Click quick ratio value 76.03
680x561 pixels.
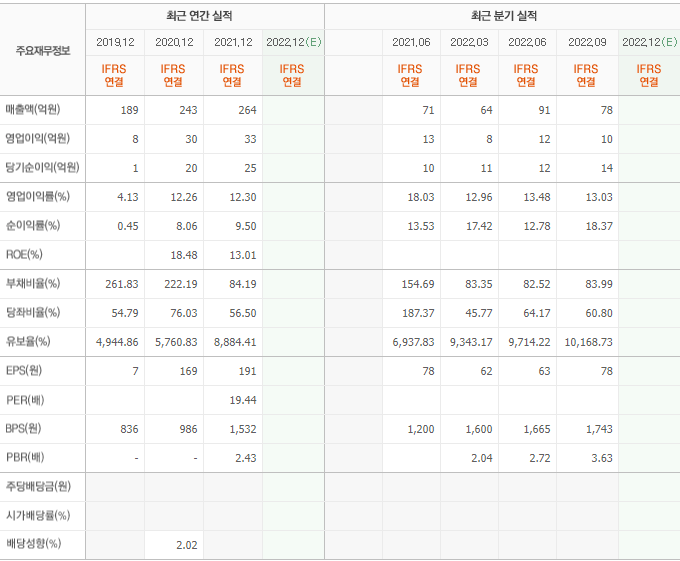(x=184, y=313)
